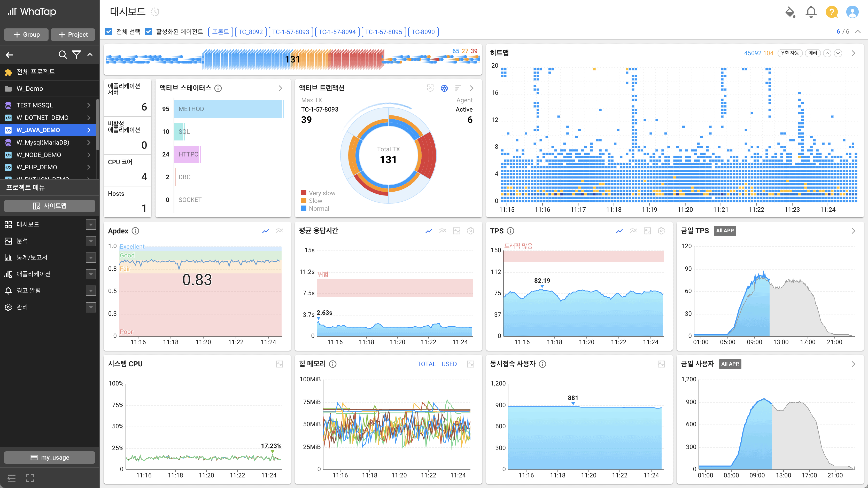This screenshot has width=868, height=488.
Task: Toggle the 활성화된 에이전트 checkbox
Action: [148, 32]
